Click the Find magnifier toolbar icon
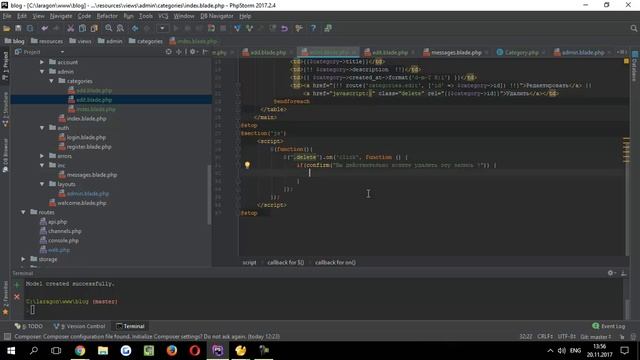Screen dimensions: 640x360 pos(109,28)
